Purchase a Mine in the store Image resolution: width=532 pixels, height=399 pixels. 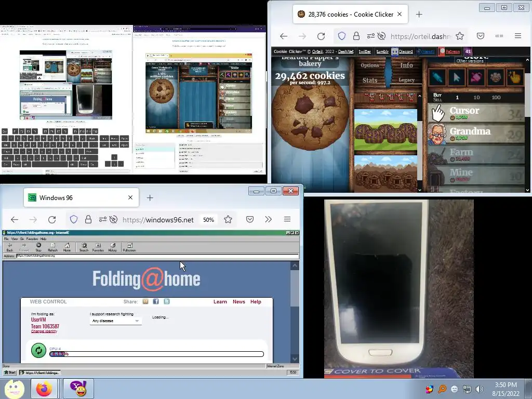476,176
